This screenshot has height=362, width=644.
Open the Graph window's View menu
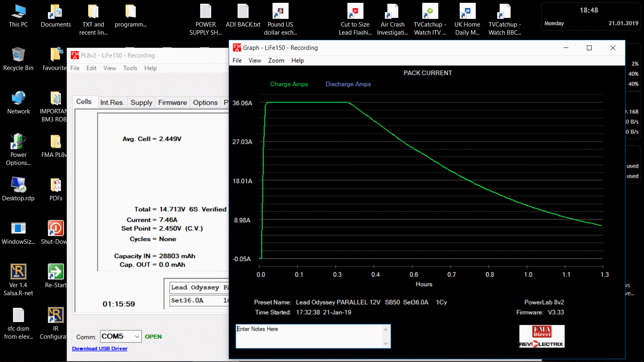point(254,60)
